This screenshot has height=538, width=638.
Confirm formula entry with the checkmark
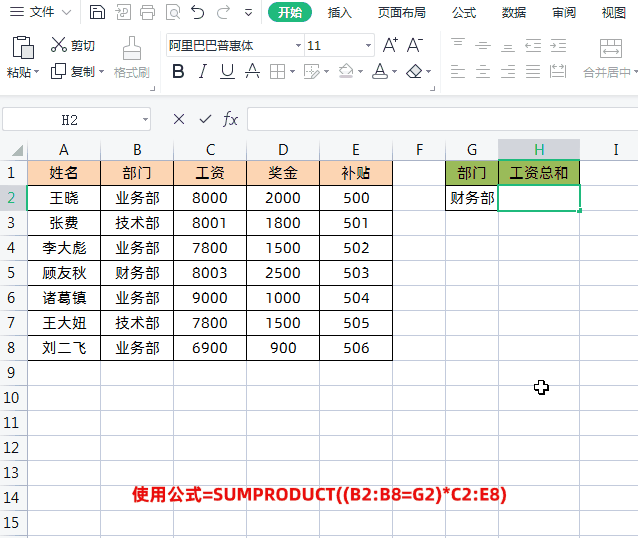(x=205, y=119)
